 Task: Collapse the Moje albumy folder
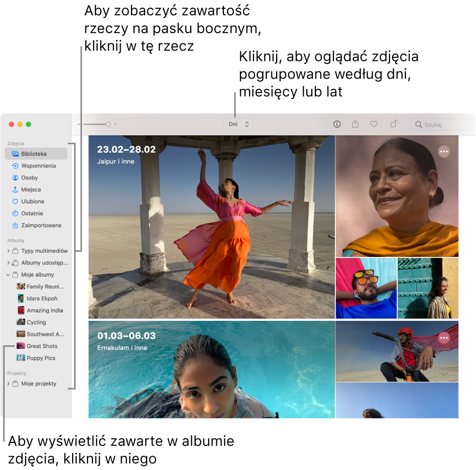point(8,275)
